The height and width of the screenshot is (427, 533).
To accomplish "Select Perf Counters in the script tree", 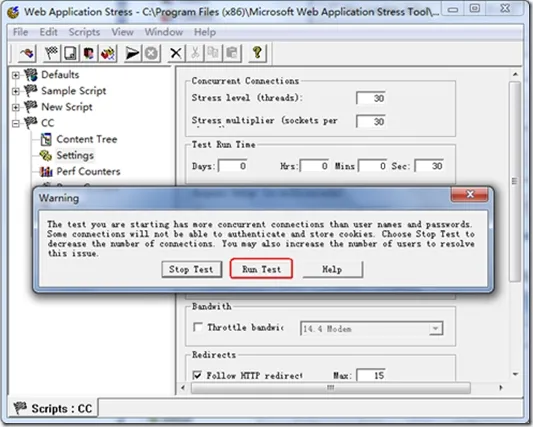I will pyautogui.click(x=88, y=172).
